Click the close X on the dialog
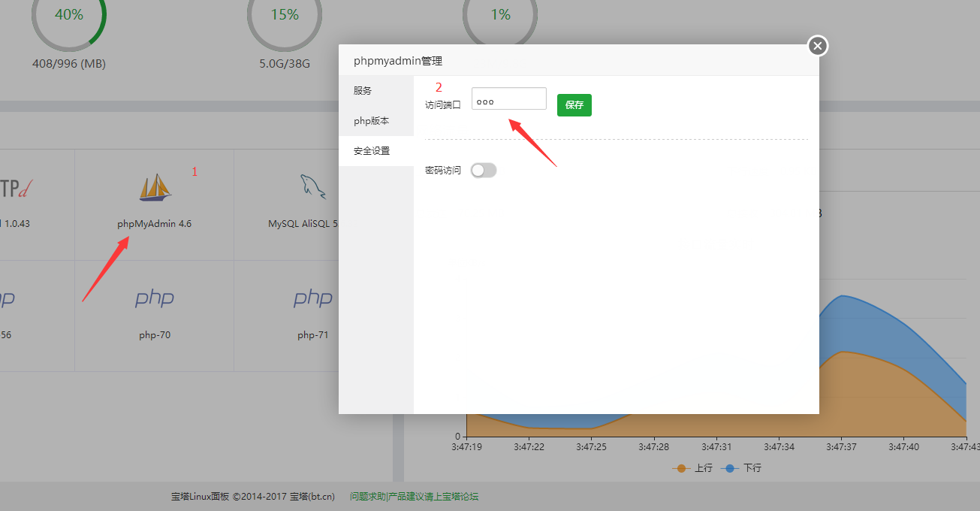The image size is (980, 511). 817,45
